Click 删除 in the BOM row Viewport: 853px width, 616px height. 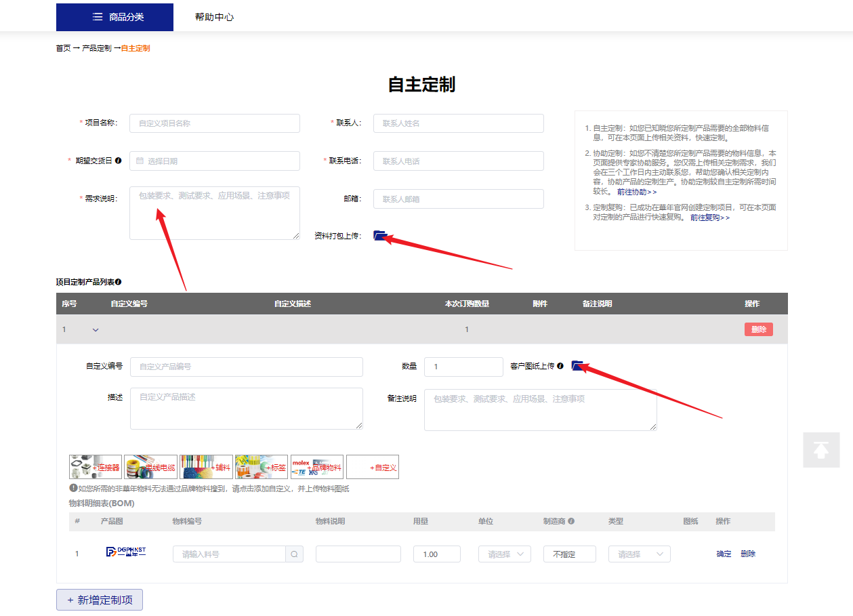click(x=748, y=554)
